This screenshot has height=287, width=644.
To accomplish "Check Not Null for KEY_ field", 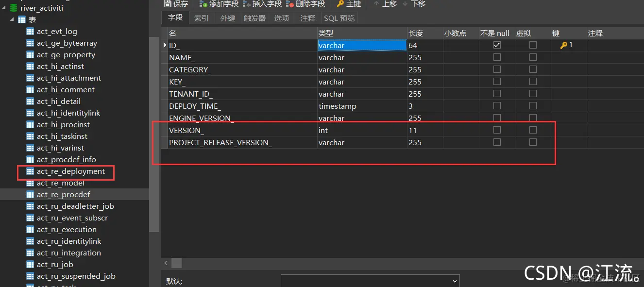I will tap(497, 81).
